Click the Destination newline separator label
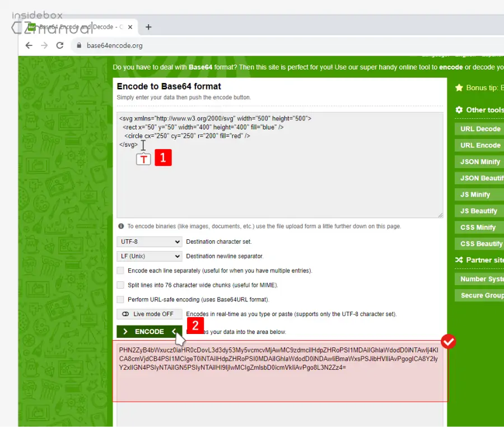Viewport: 504px width, 427px height. pyautogui.click(x=225, y=256)
